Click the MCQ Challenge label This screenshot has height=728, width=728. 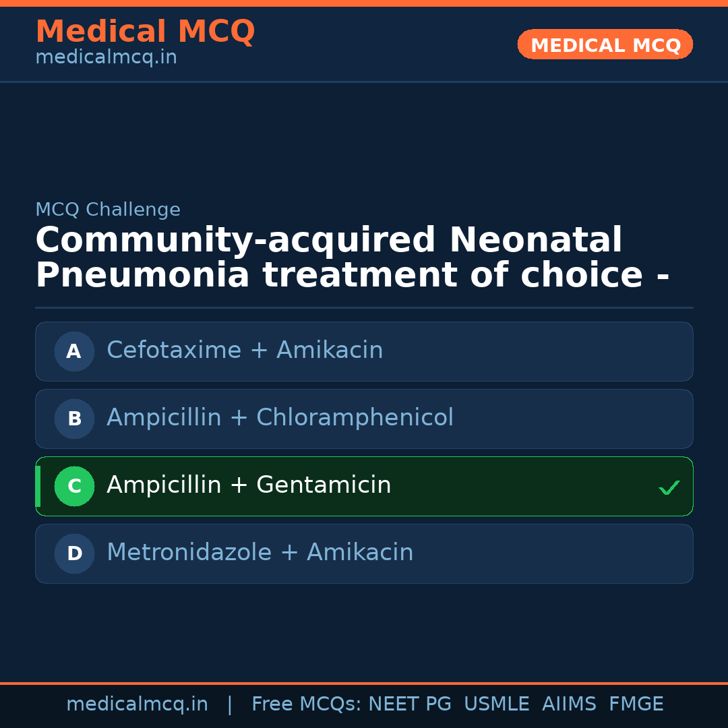(x=108, y=210)
